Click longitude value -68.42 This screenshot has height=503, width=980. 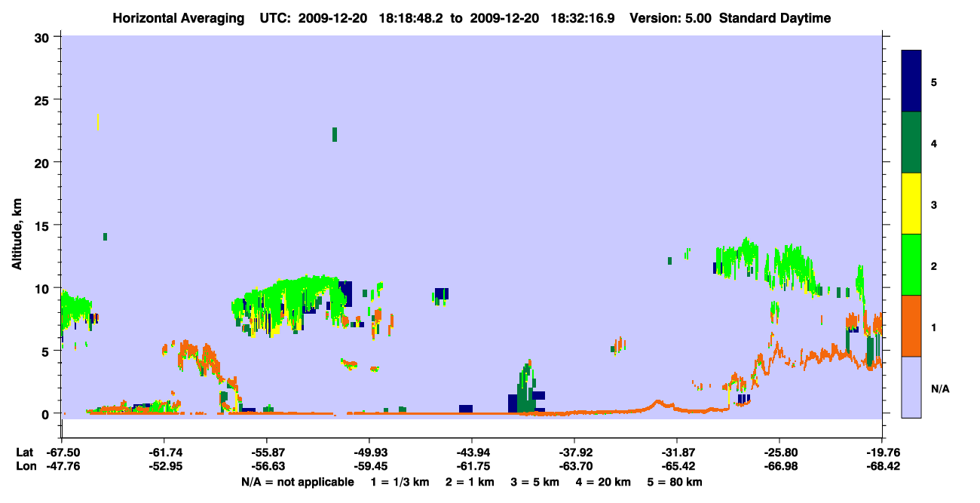coord(882,466)
